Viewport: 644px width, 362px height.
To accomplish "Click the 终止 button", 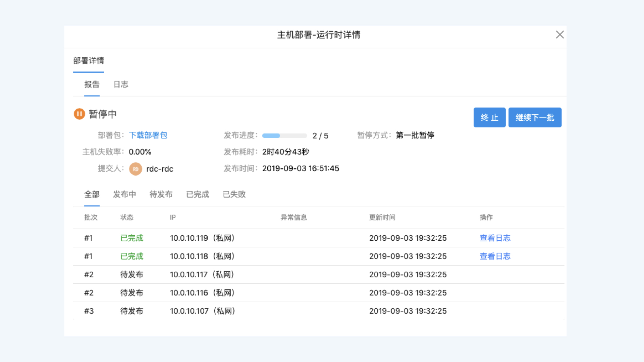I will point(489,118).
